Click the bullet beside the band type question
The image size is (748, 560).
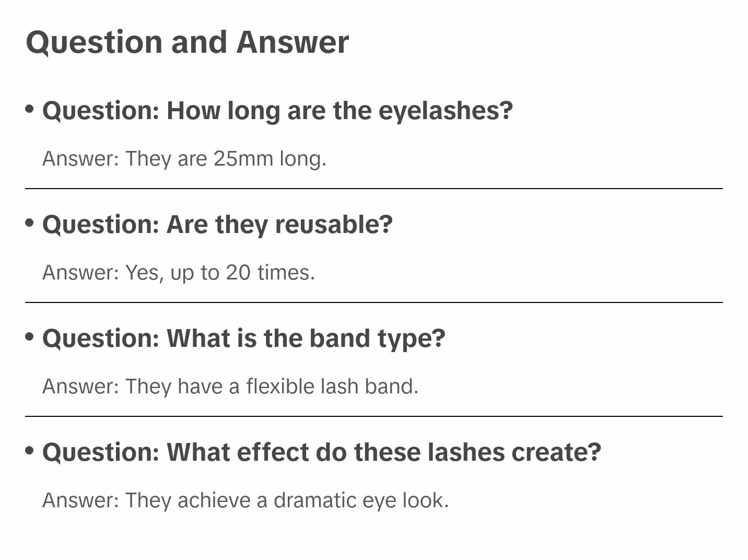point(30,336)
